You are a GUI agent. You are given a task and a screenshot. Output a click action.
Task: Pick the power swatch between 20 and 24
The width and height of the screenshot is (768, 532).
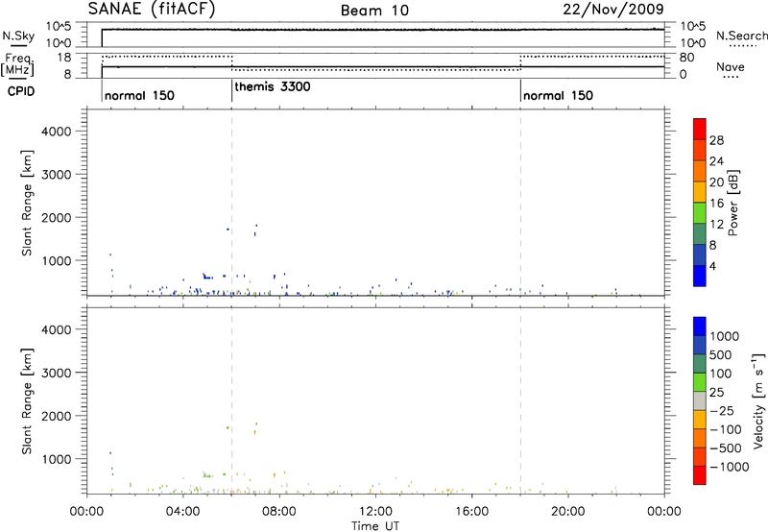point(700,171)
